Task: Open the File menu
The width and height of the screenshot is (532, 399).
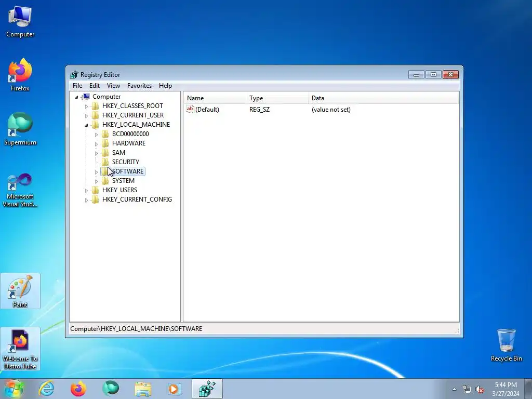Action: [x=77, y=86]
